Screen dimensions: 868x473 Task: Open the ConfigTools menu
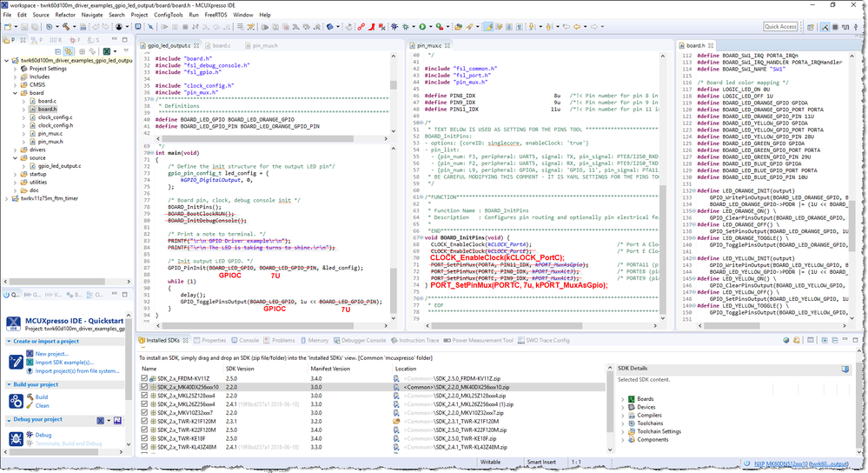pyautogui.click(x=168, y=15)
